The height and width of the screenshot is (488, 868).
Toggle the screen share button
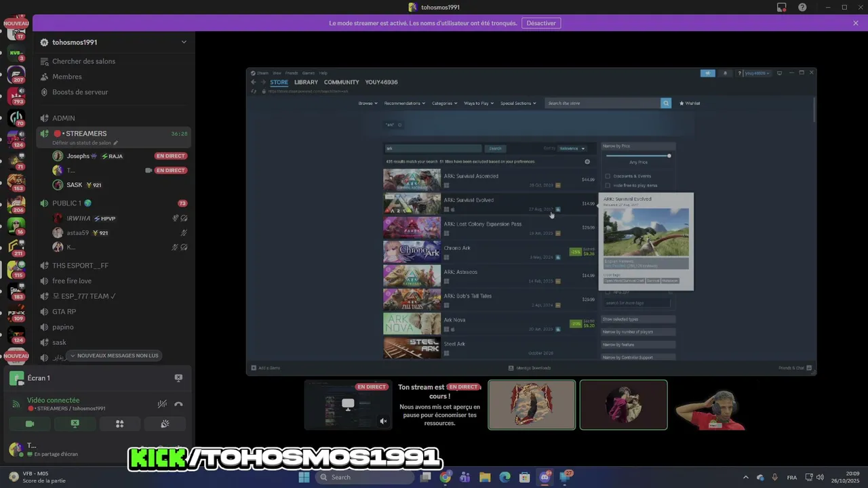tap(75, 424)
